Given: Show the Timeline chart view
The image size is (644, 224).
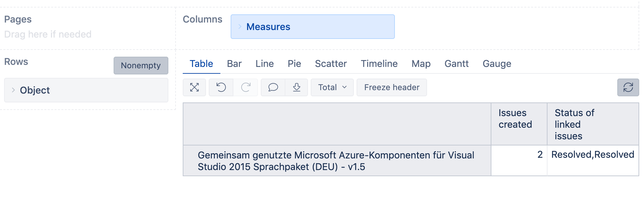Looking at the screenshot, I should (379, 64).
